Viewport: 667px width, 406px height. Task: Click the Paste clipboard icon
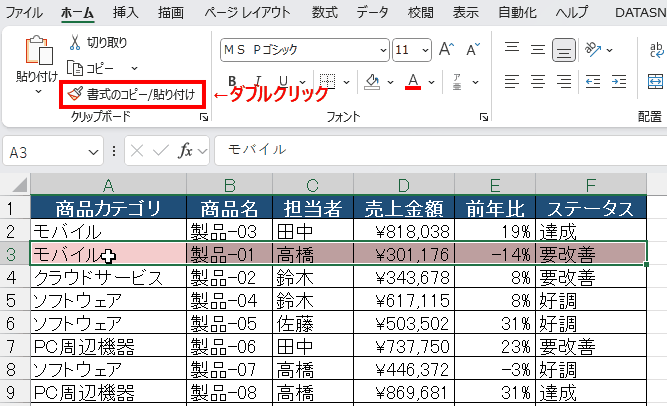39,50
